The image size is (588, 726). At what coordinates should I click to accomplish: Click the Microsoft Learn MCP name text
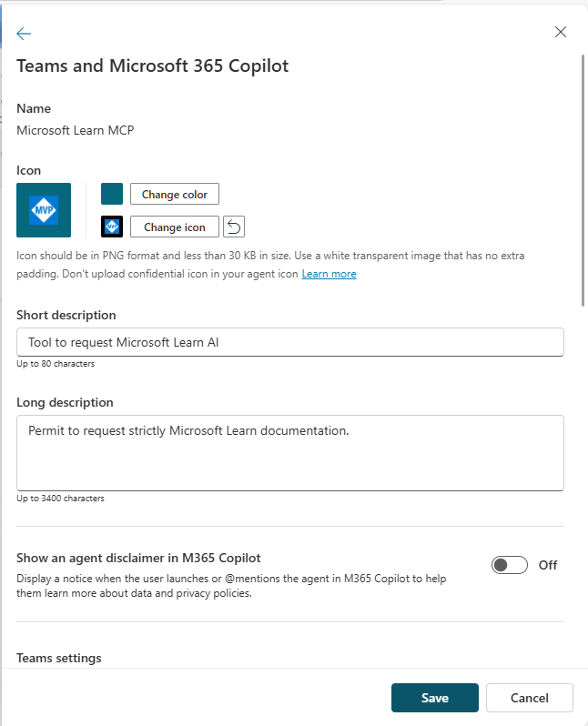(76, 130)
